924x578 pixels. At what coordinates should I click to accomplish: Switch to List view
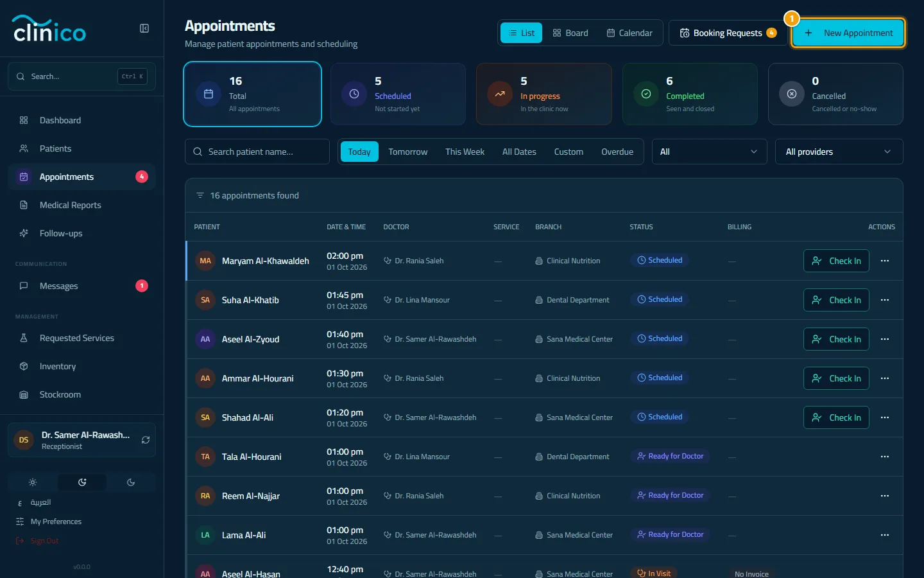click(x=521, y=33)
